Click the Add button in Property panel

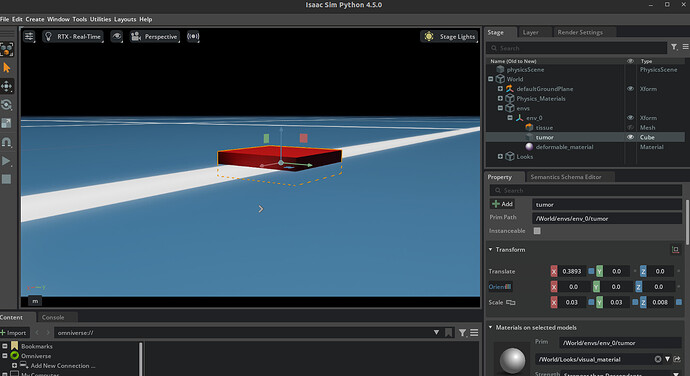(x=503, y=204)
